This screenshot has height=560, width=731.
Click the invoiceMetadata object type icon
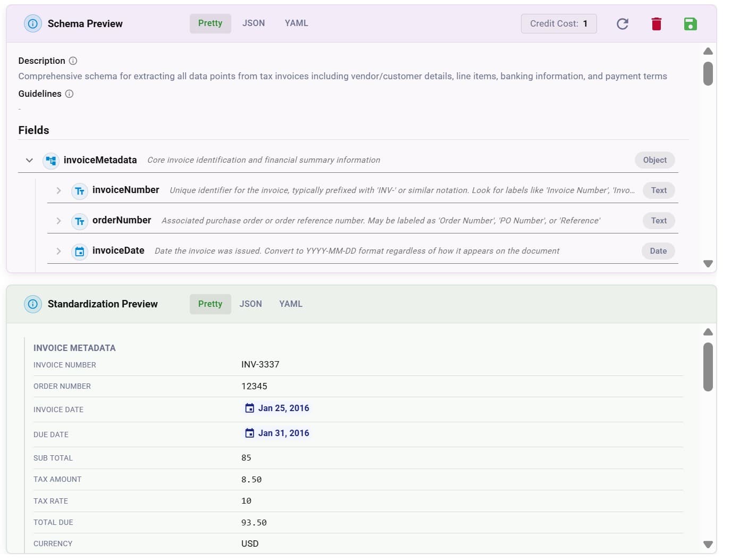tap(51, 160)
